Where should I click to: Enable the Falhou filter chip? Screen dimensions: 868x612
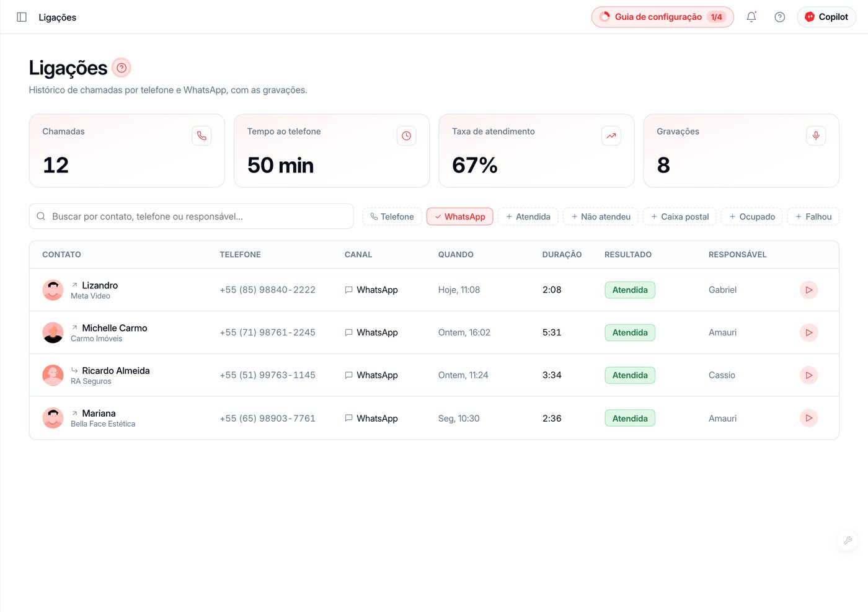click(x=813, y=216)
